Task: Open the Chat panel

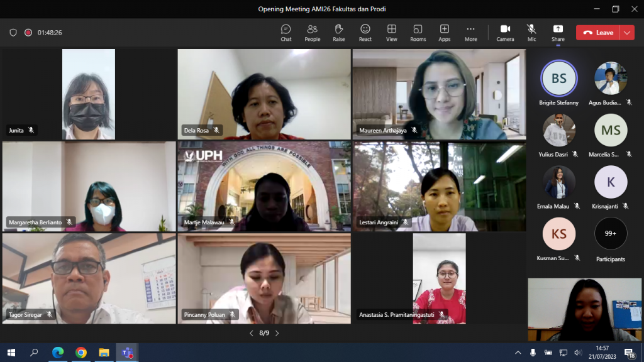Action: (x=286, y=33)
